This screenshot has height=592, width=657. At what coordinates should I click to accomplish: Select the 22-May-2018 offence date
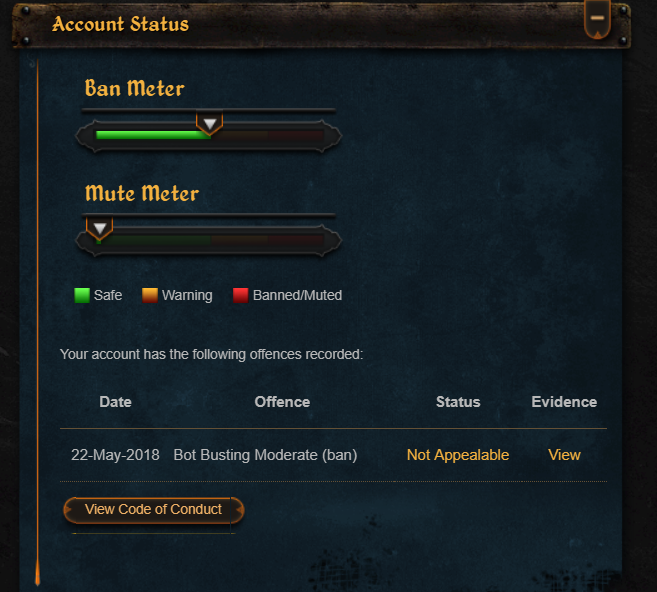point(115,455)
